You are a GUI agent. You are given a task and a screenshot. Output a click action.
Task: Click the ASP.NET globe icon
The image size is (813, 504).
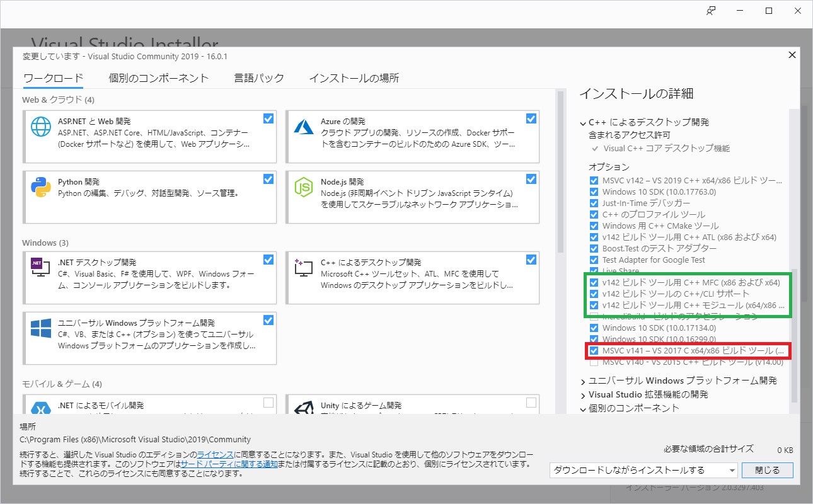(x=41, y=128)
